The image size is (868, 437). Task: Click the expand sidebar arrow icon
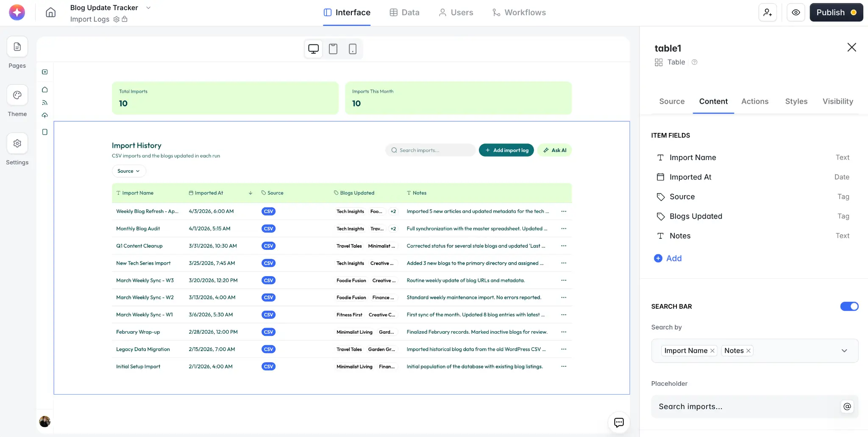[x=45, y=72]
